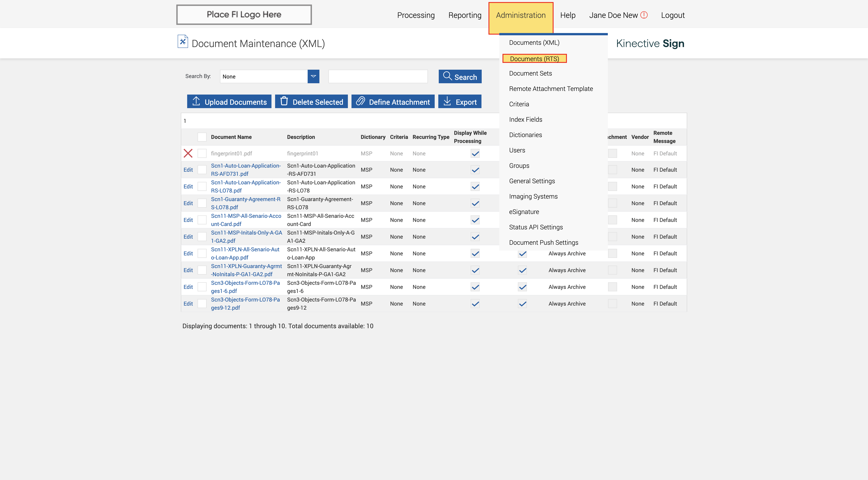
Task: Click the red X icon beside fingerprint01.pdf
Action: coord(188,153)
